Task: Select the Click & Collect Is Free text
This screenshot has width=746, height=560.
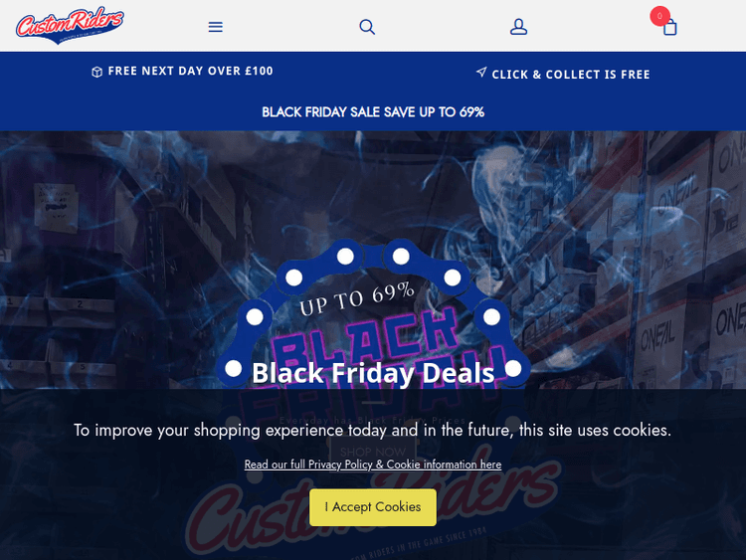Action: click(x=571, y=75)
